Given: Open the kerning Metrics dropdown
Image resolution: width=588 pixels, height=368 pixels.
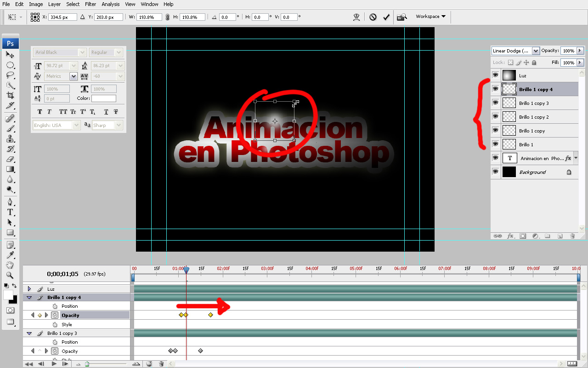Looking at the screenshot, I should point(73,76).
